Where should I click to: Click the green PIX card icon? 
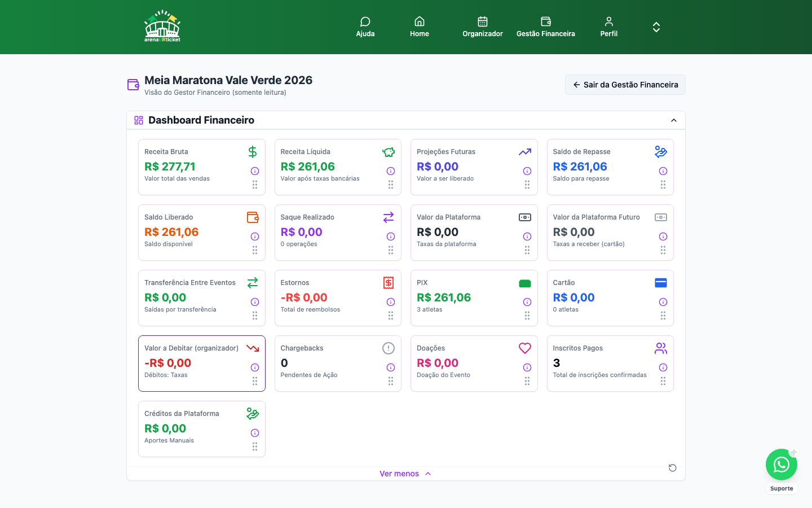point(525,283)
